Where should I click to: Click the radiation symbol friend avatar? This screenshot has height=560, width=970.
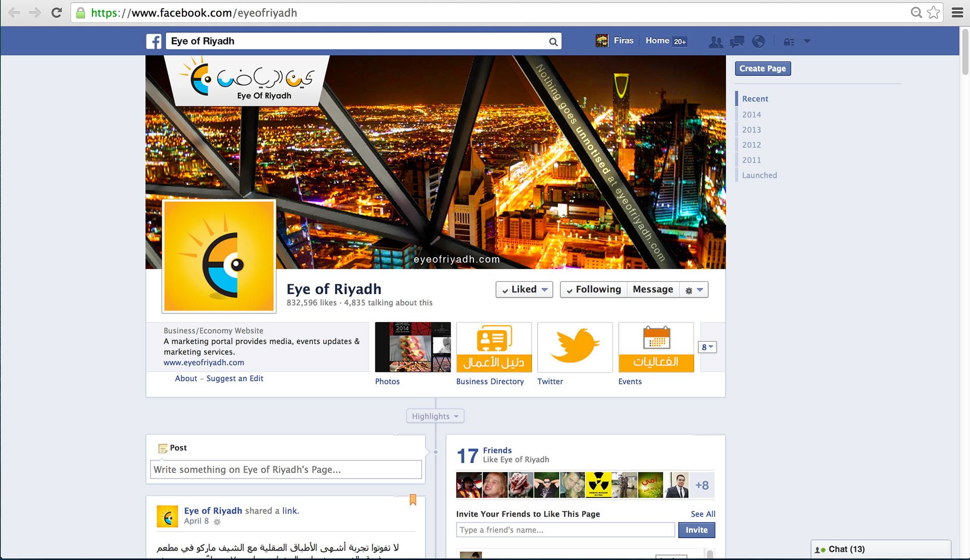coord(598,485)
